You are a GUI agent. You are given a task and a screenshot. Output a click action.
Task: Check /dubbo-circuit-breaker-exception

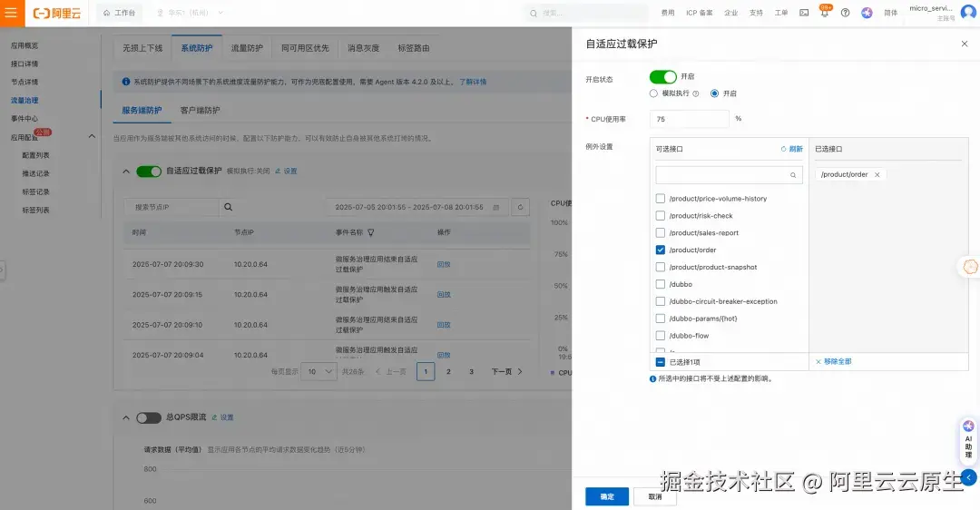tap(660, 301)
